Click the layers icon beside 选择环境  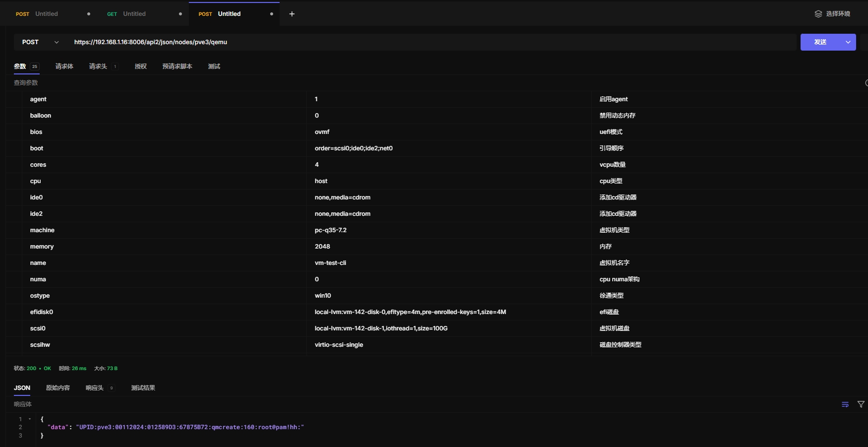click(x=818, y=14)
